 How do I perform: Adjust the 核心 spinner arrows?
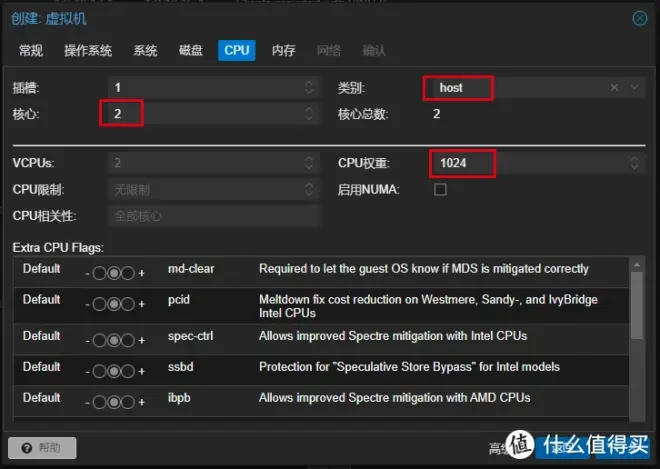coord(309,114)
